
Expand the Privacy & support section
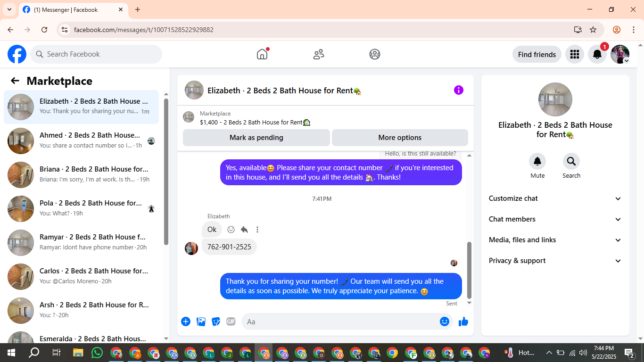(x=555, y=261)
